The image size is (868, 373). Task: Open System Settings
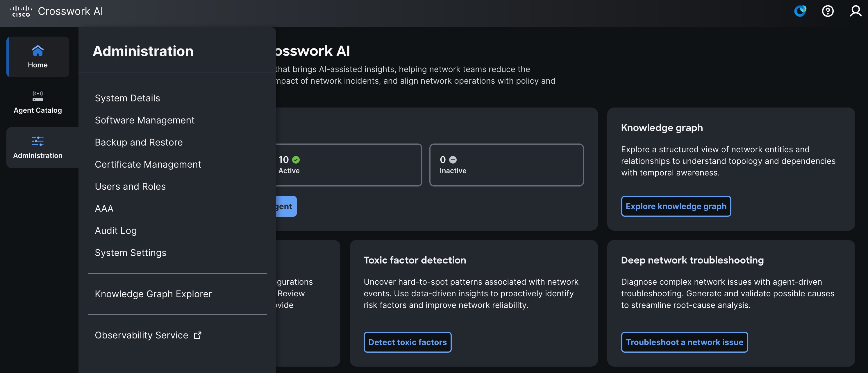point(131,252)
